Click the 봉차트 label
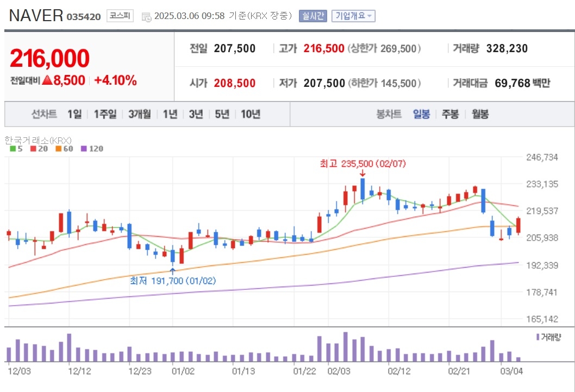Screen dimensions: 575x392 coord(389,114)
